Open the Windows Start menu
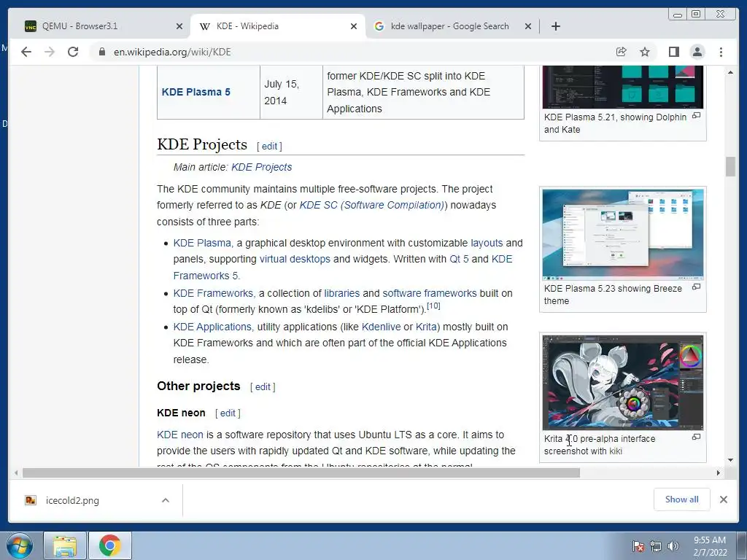 [20, 545]
